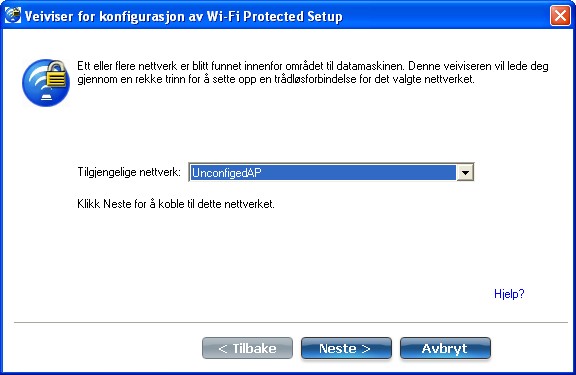Viewport: 576px width, 375px height.
Task: Click the Veiviser for konfigurasjon title text
Action: tap(112, 17)
